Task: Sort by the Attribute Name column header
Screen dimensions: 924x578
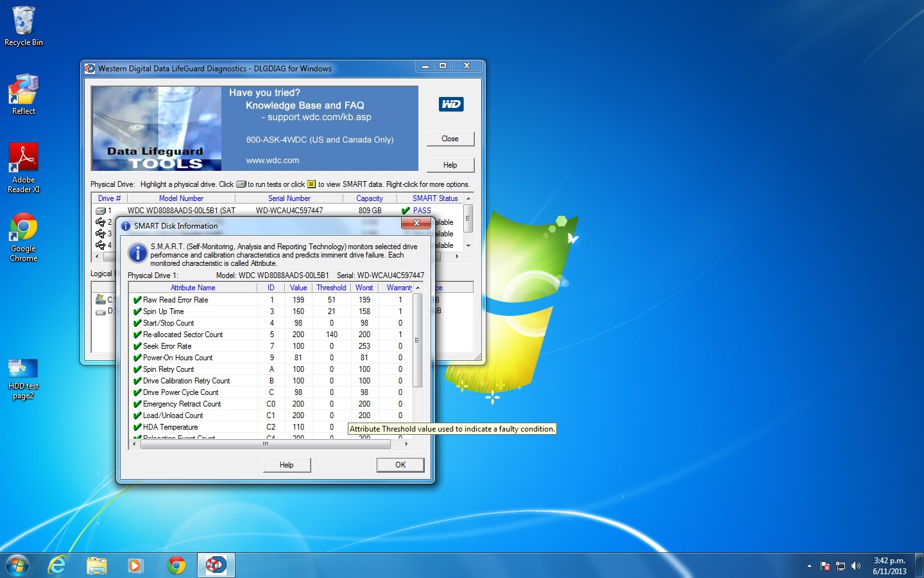Action: click(193, 288)
